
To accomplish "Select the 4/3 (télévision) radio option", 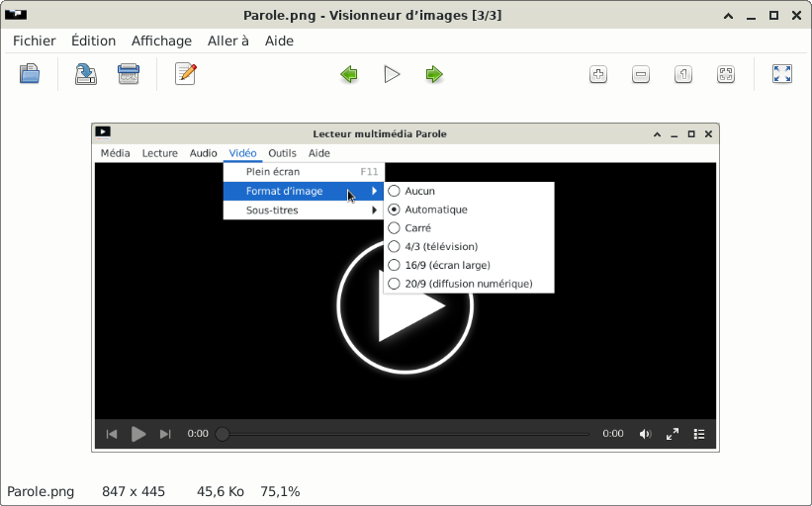I will pos(394,247).
